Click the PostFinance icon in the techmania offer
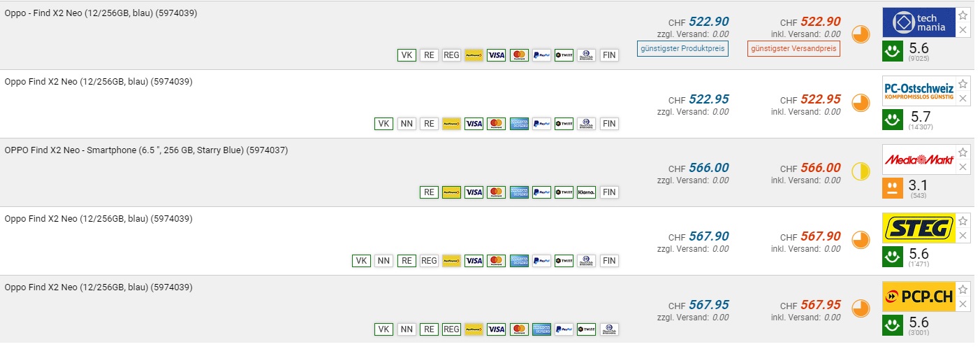 [x=474, y=55]
